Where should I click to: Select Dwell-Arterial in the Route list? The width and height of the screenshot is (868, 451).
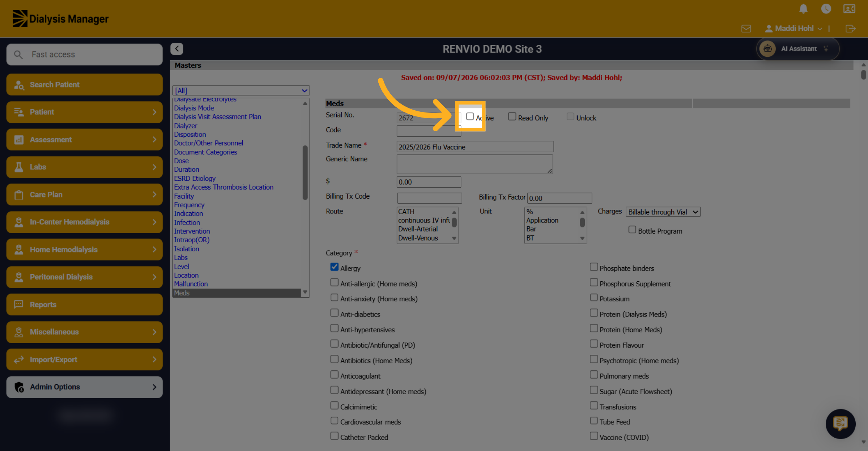click(418, 229)
